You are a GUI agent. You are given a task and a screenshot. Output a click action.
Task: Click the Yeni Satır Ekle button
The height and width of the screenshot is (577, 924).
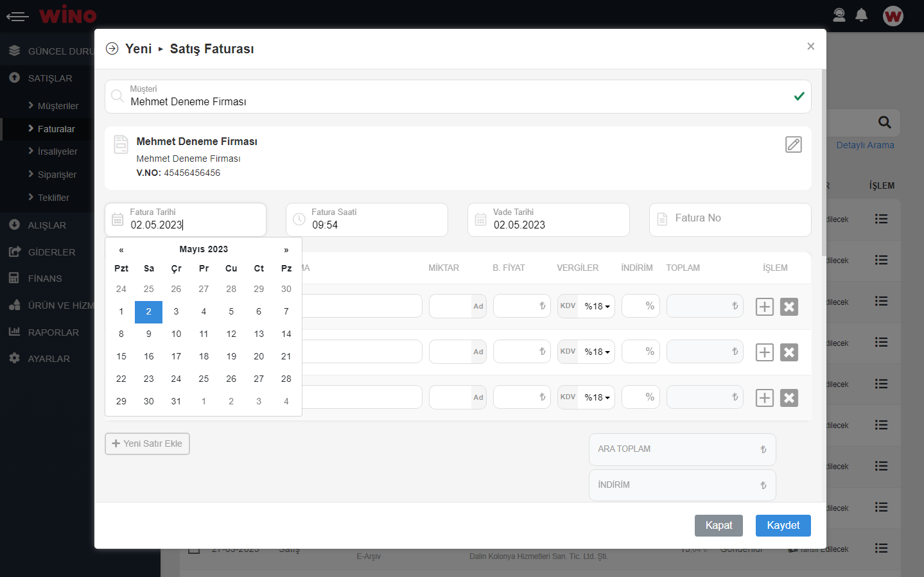pyautogui.click(x=147, y=444)
